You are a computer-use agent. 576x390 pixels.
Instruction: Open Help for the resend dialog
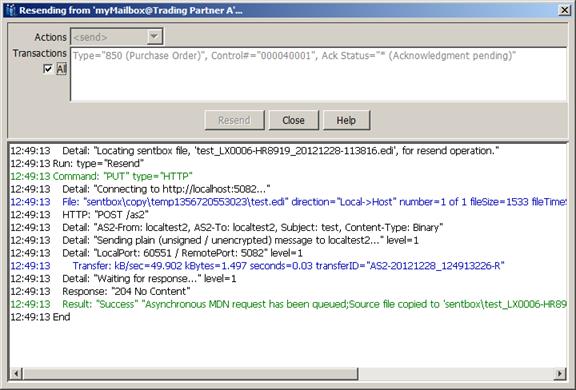(346, 120)
